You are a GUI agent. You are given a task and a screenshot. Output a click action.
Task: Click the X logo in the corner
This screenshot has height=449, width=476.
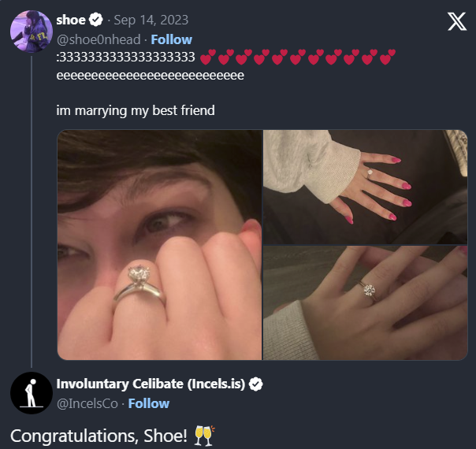(457, 21)
